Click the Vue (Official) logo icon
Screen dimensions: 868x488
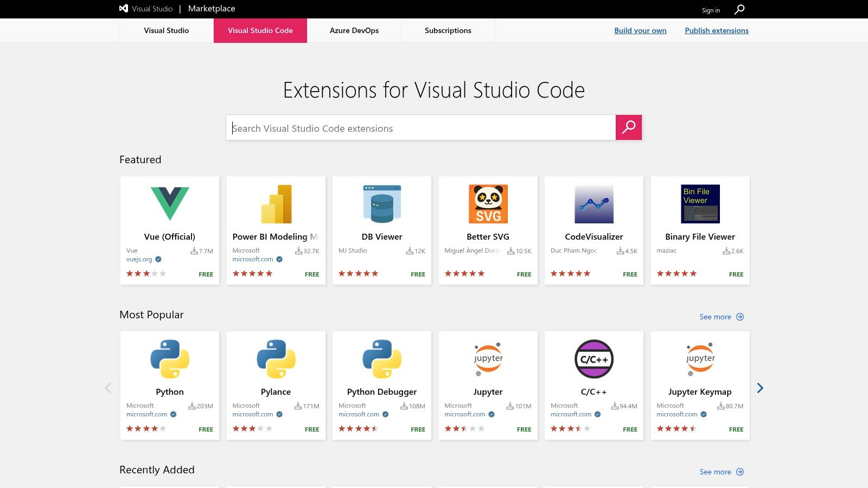pyautogui.click(x=170, y=204)
